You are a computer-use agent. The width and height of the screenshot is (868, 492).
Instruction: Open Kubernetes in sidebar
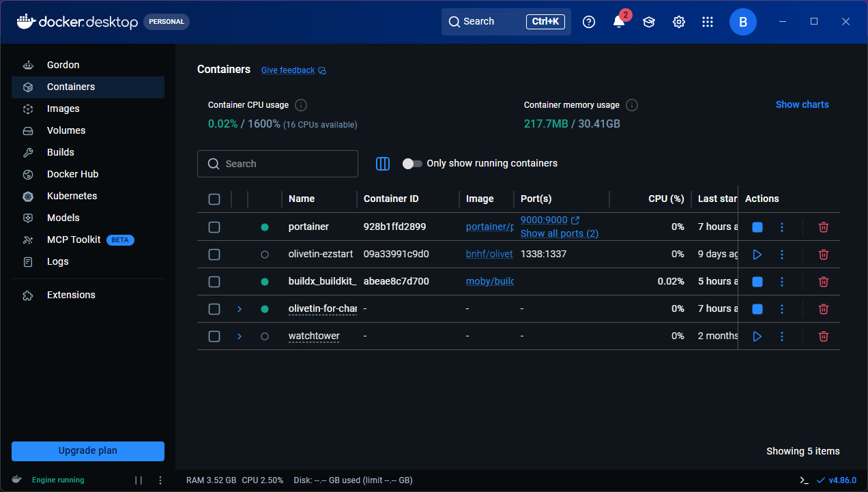click(88, 197)
